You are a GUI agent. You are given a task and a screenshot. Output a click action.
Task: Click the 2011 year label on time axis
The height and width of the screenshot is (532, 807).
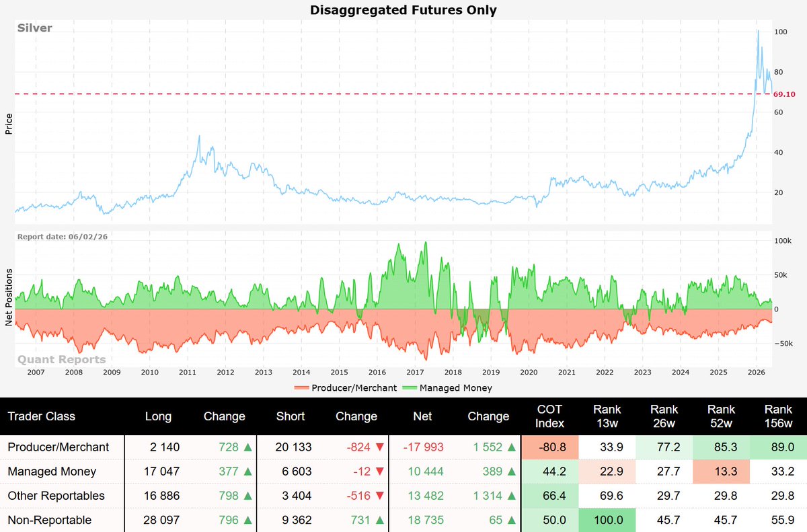[188, 372]
